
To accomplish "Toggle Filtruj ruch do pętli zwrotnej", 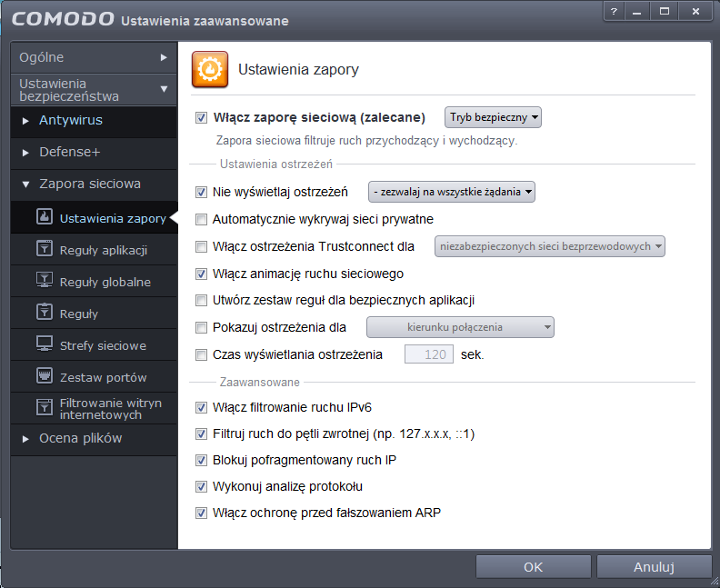I will 201,434.
